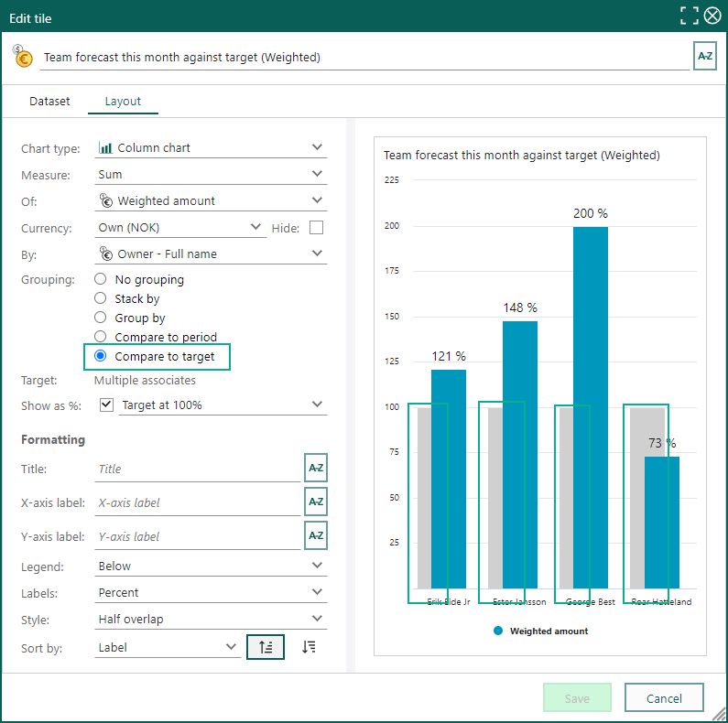This screenshot has height=723, width=728.
Task: Open the A-Z language button beside tile name
Action: (705, 56)
